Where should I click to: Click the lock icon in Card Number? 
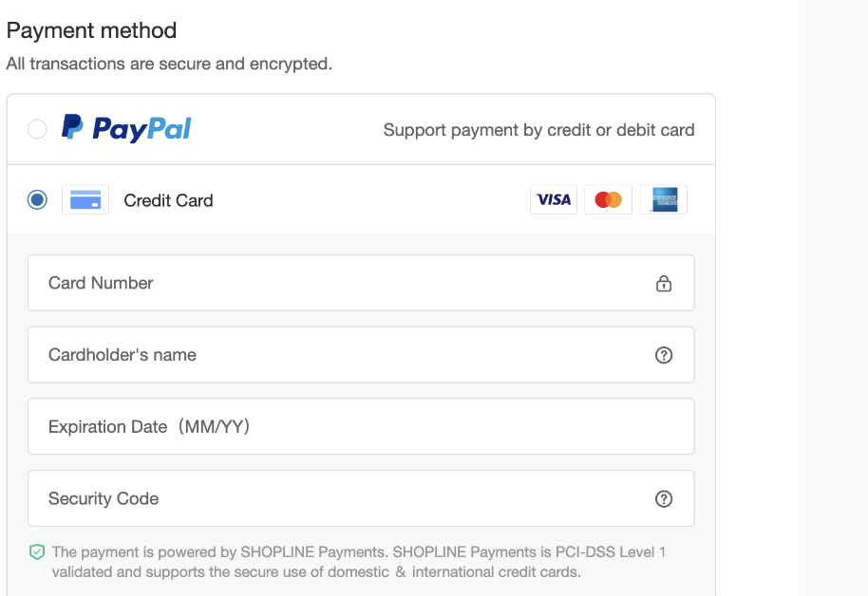[x=664, y=283]
